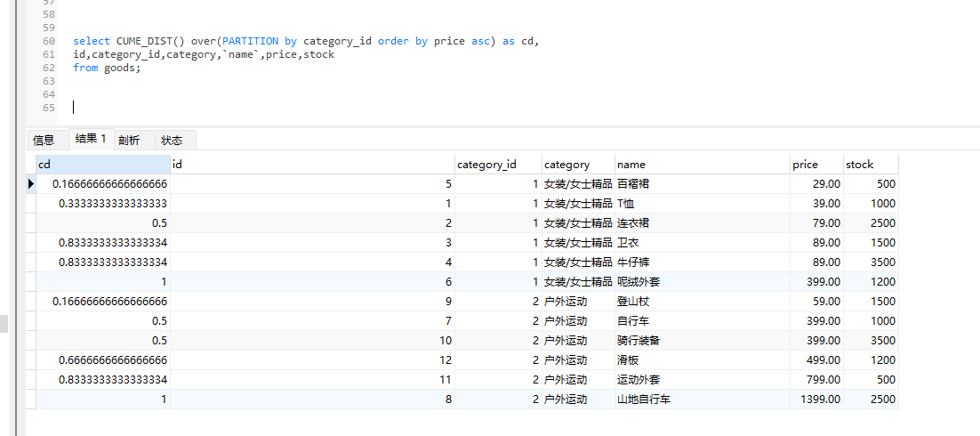The image size is (980, 436).
Task: Select the price cell 39.00
Action: coord(816,203)
